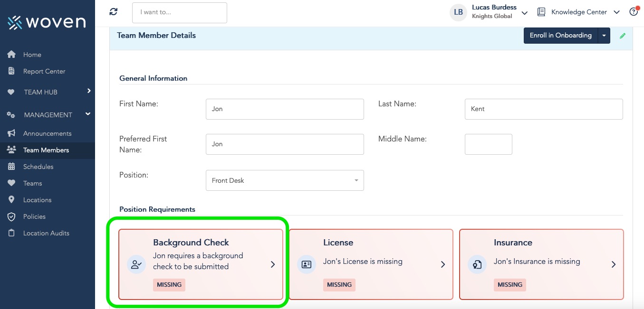Click the License ID card icon
This screenshot has height=309, width=644.
tap(307, 264)
